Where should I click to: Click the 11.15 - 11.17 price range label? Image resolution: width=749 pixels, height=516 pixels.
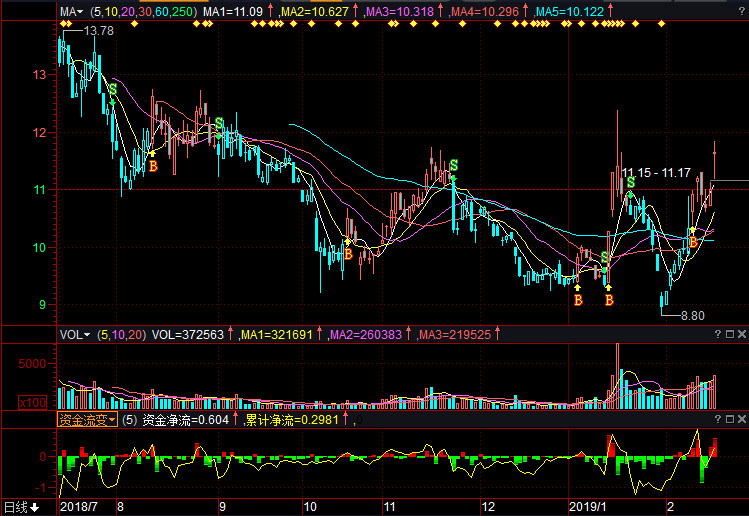coord(655,173)
